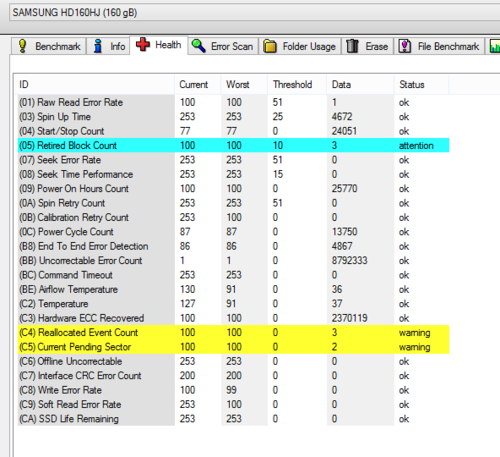Screen dimensions: 500x457
Task: Switch to the Info tab
Action: pos(108,46)
